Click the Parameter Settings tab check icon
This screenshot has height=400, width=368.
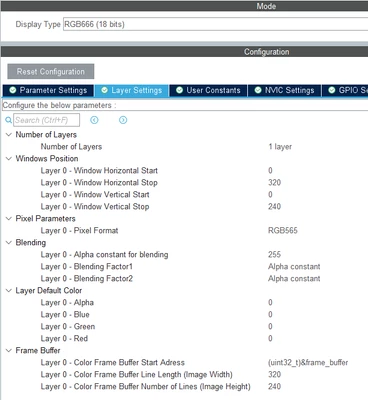tap(13, 90)
